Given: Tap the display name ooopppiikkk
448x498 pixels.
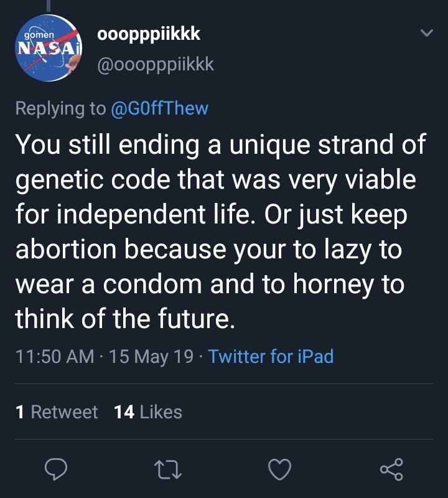Looking at the screenshot, I should tap(149, 34).
